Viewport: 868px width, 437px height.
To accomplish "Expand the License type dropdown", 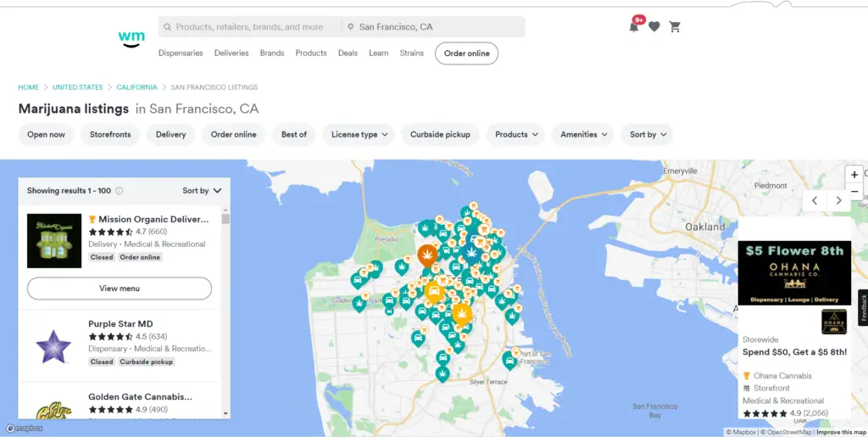I will point(359,135).
